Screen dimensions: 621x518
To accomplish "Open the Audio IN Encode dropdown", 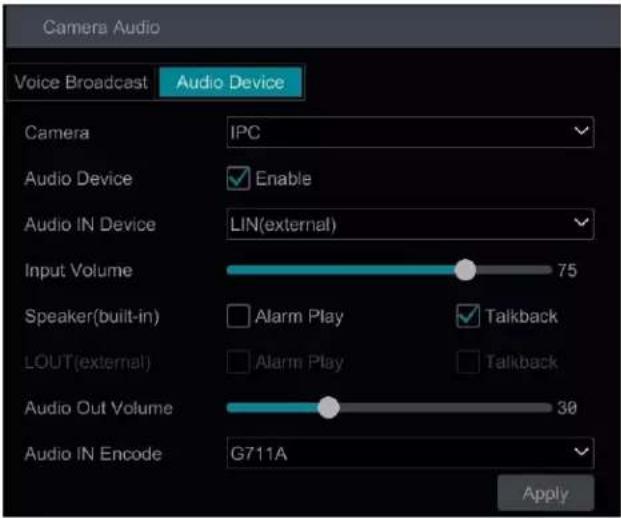I will (x=410, y=453).
